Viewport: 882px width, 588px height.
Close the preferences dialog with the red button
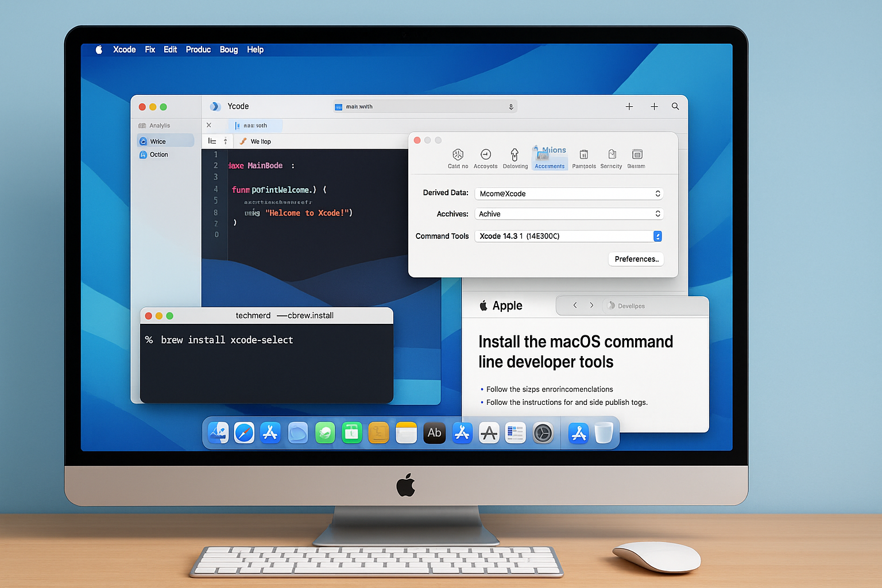tap(417, 140)
